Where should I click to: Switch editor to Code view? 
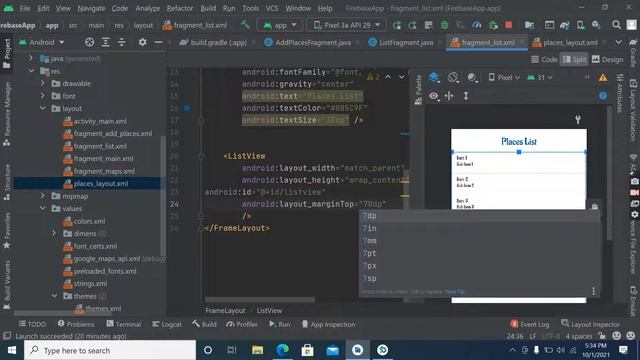tap(544, 60)
